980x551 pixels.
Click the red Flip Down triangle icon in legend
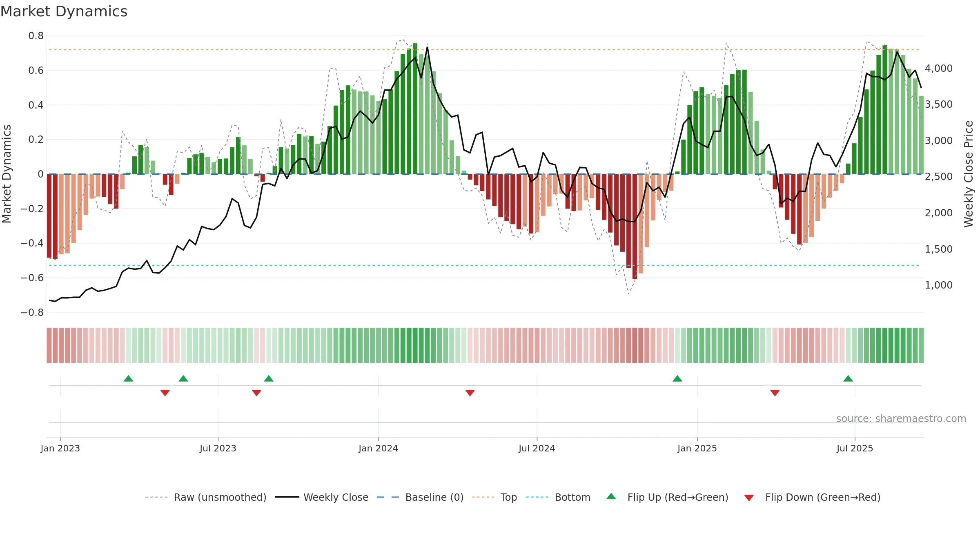tap(749, 498)
